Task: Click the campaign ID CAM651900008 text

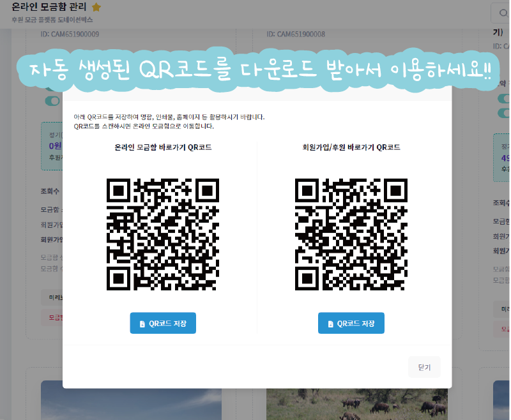Action: point(296,34)
